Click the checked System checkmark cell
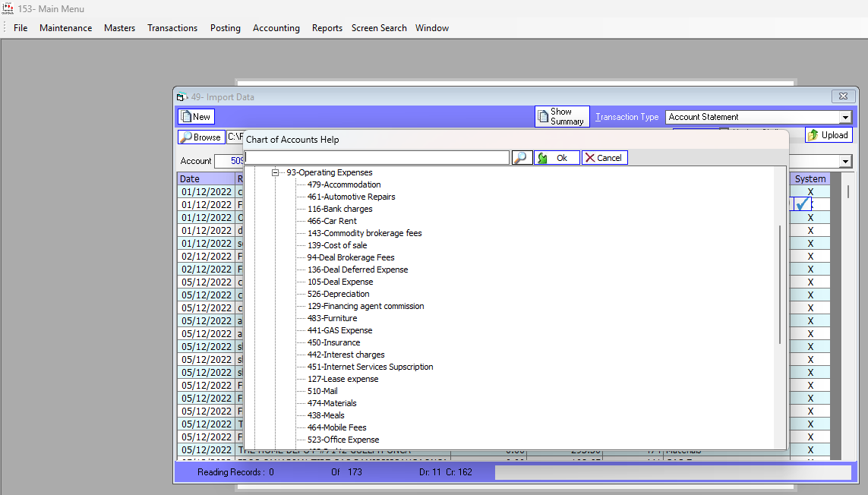The height and width of the screenshot is (495, 868). (803, 204)
